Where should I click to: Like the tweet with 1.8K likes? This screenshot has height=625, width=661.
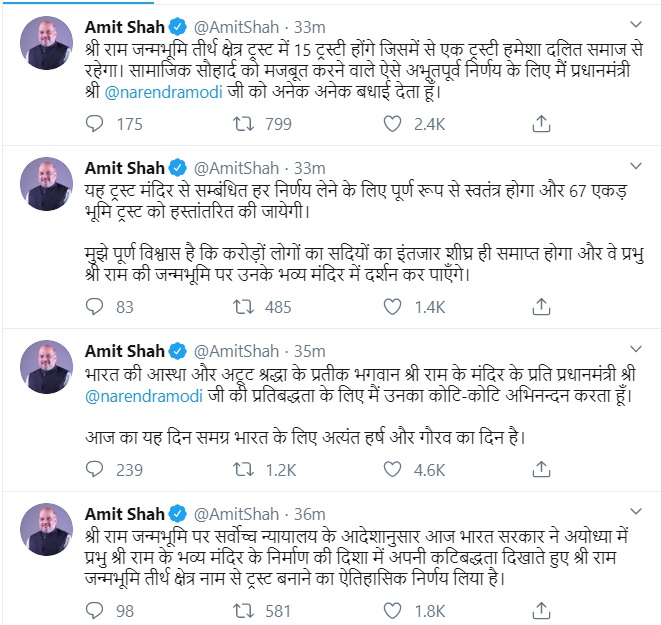pos(392,611)
